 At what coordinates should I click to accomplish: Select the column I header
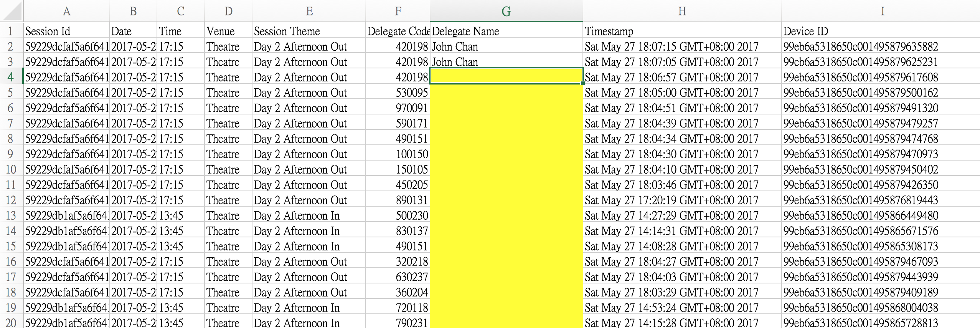[x=882, y=12]
